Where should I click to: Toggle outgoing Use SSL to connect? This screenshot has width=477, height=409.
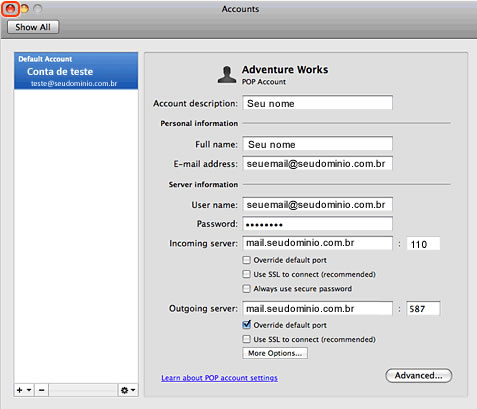[x=246, y=339]
